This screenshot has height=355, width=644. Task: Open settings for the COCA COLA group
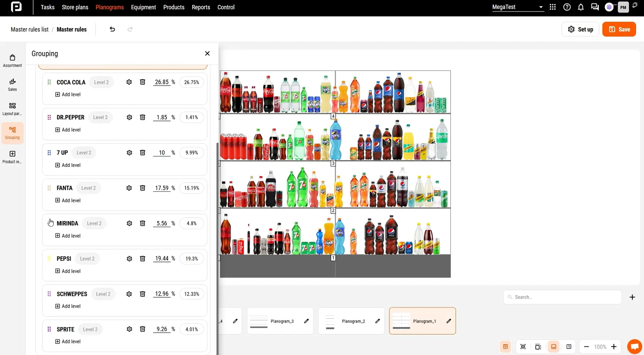click(129, 82)
